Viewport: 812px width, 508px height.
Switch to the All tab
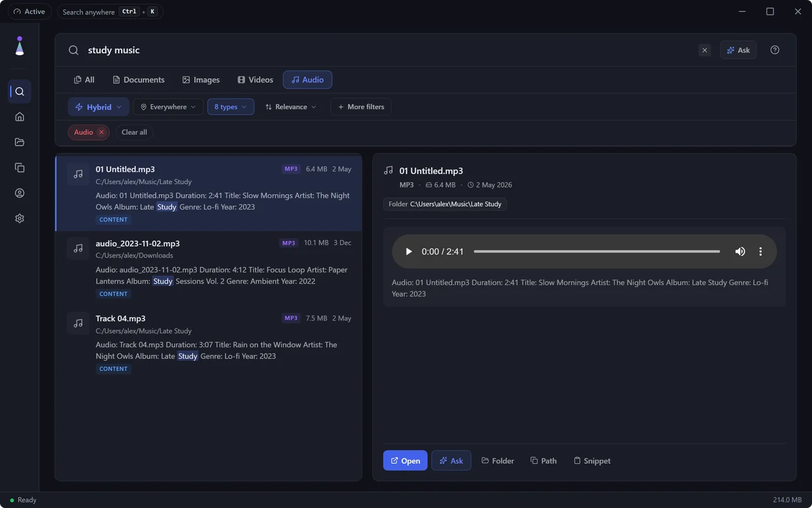(84, 80)
